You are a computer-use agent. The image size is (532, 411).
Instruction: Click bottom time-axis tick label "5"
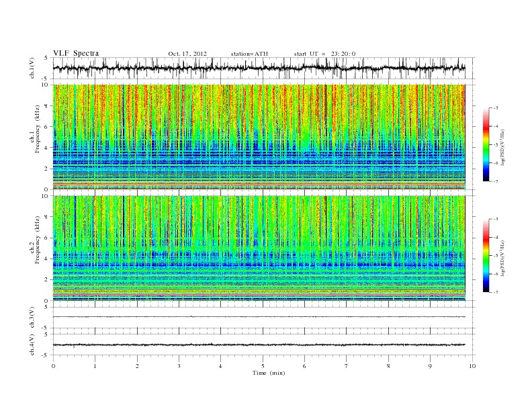pyautogui.click(x=263, y=366)
